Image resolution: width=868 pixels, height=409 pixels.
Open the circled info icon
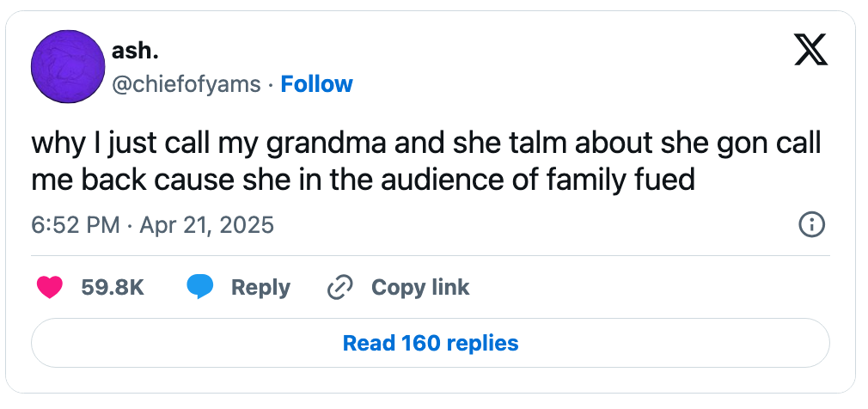811,225
